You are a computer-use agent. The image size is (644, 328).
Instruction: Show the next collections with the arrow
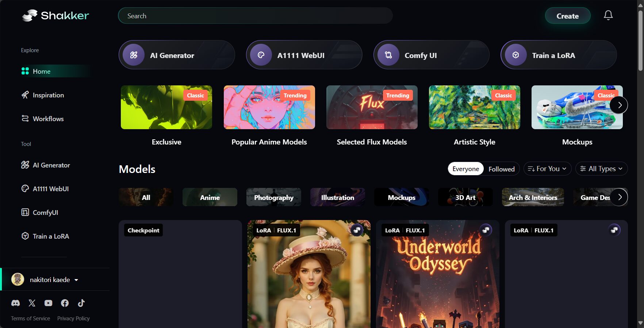619,105
